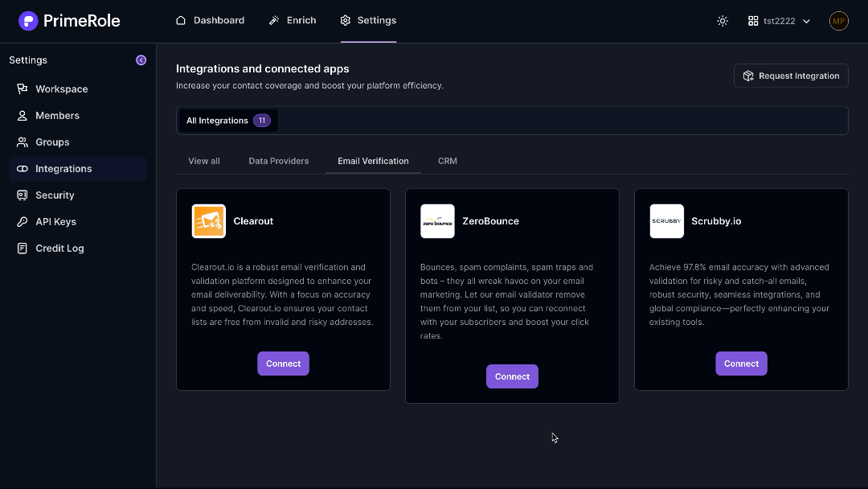Viewport: 868px width, 489px height.
Task: Select Workspace in settings sidebar
Action: coord(77,88)
